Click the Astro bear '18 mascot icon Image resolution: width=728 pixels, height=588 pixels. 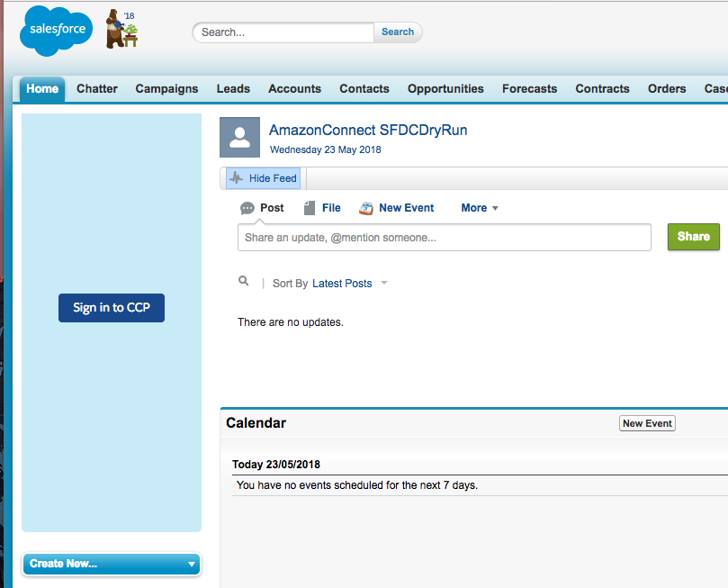[121, 29]
